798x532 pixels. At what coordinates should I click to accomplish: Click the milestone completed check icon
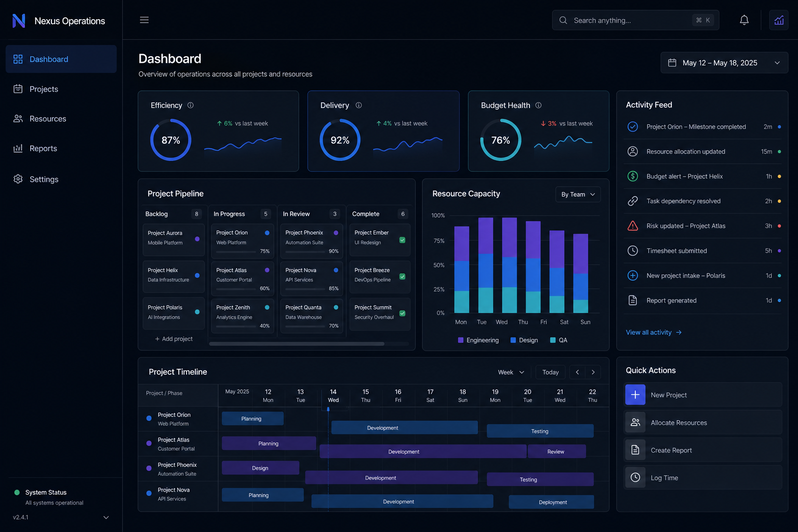point(633,127)
